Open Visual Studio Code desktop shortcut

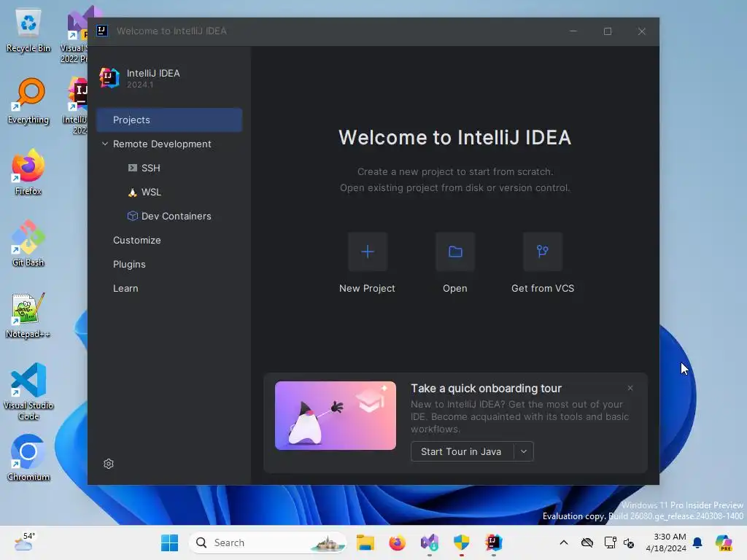point(28,392)
